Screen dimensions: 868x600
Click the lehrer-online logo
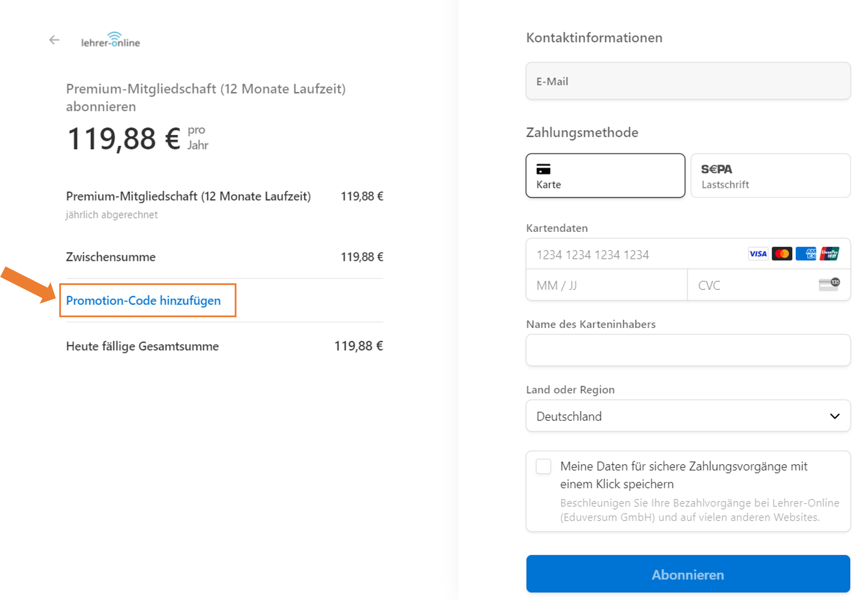111,40
